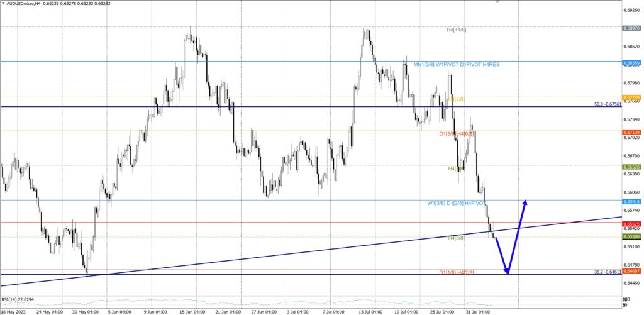Select the green 0.66528 price tag

click(x=631, y=167)
